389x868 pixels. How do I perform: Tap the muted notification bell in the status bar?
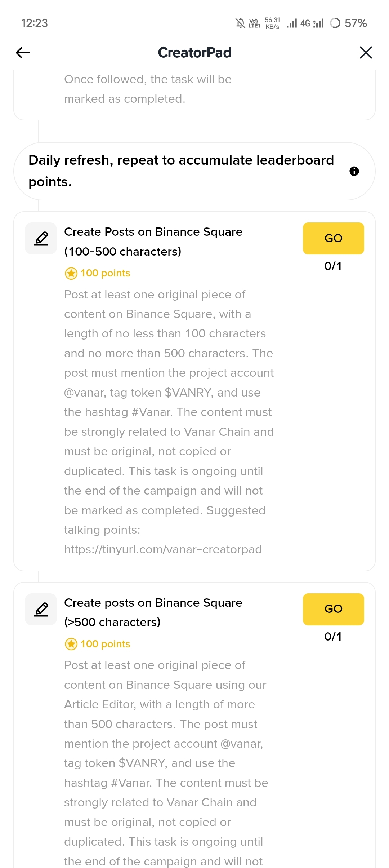coord(240,23)
